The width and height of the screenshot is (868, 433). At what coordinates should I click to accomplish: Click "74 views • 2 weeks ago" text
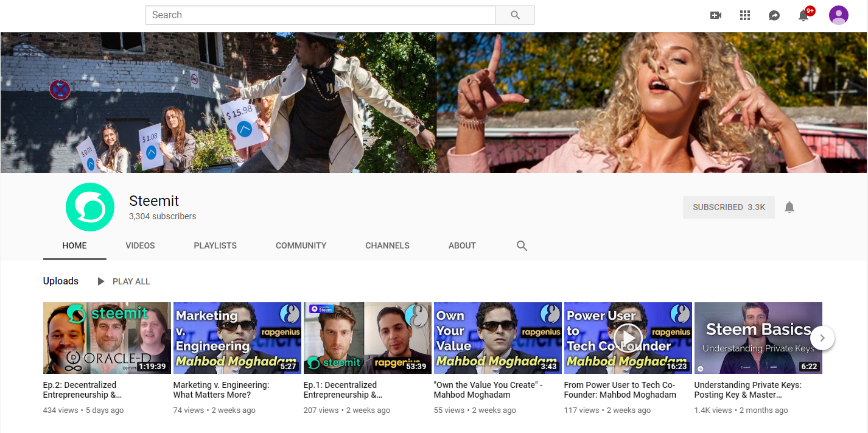[214, 410]
